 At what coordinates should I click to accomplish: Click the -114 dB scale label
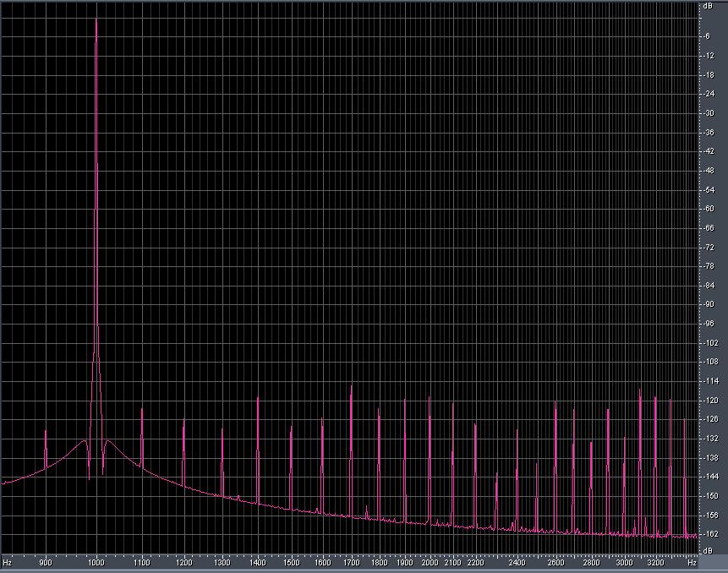click(x=710, y=381)
